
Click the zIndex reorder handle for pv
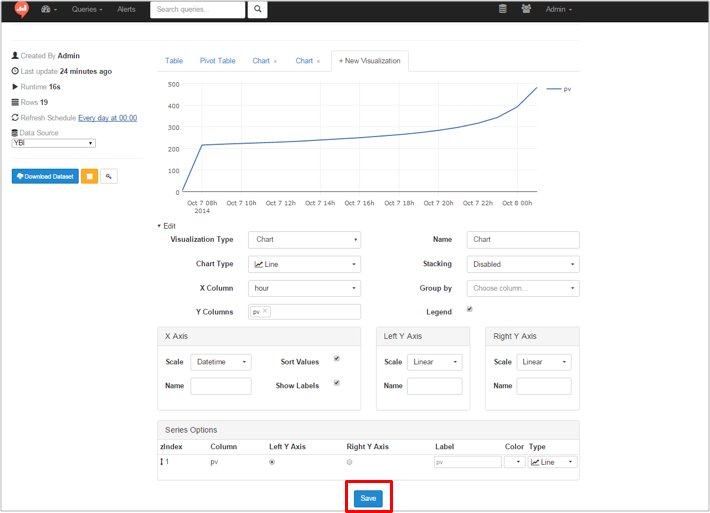pos(161,462)
